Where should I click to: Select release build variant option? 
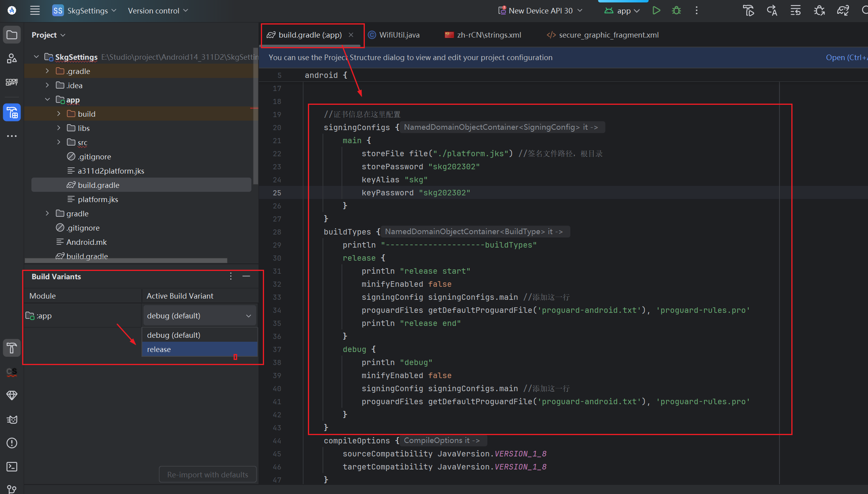pyautogui.click(x=200, y=349)
